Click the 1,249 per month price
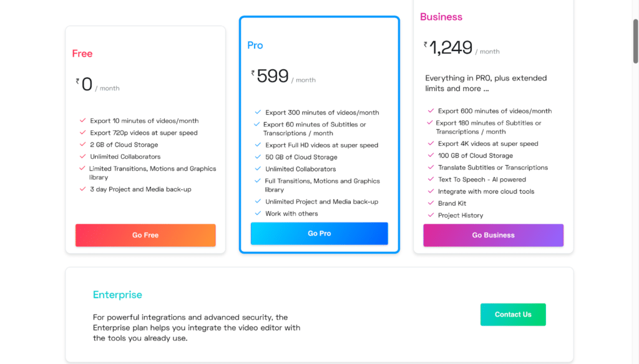Image resolution: width=639 pixels, height=364 pixels. pos(451,48)
